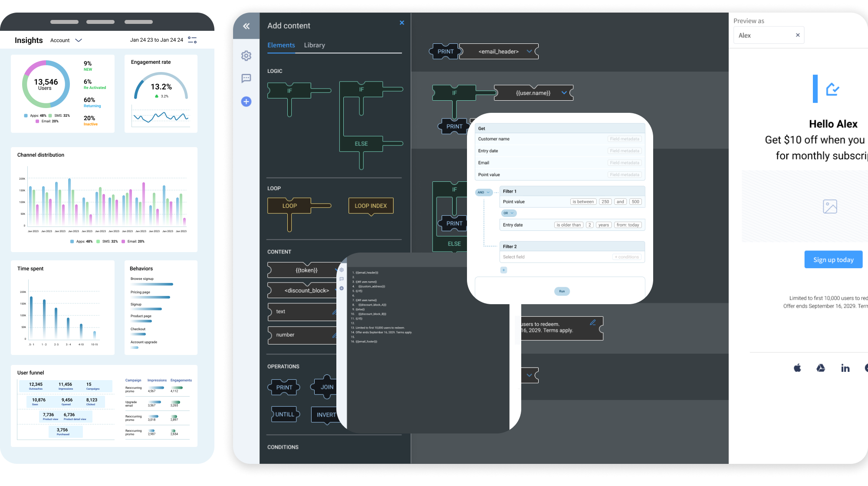Click the Pricing page behavior bar
Viewport: 868px width, 486px height.
(x=150, y=297)
